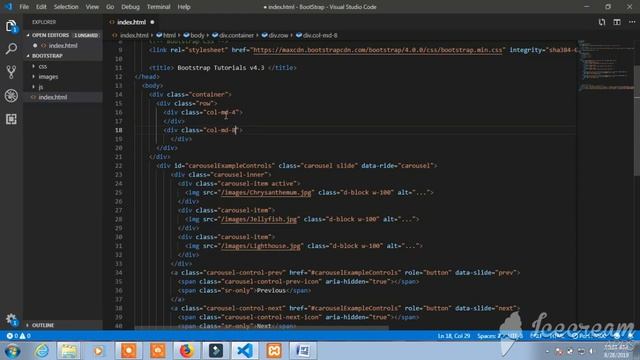The width and height of the screenshot is (640, 360).
Task: Select the index.html editor tab
Action: point(131,22)
